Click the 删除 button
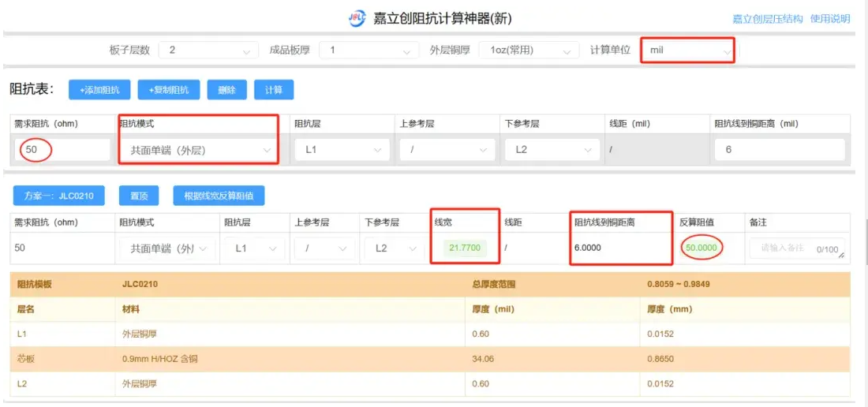The height and width of the screenshot is (407, 868). tap(227, 90)
